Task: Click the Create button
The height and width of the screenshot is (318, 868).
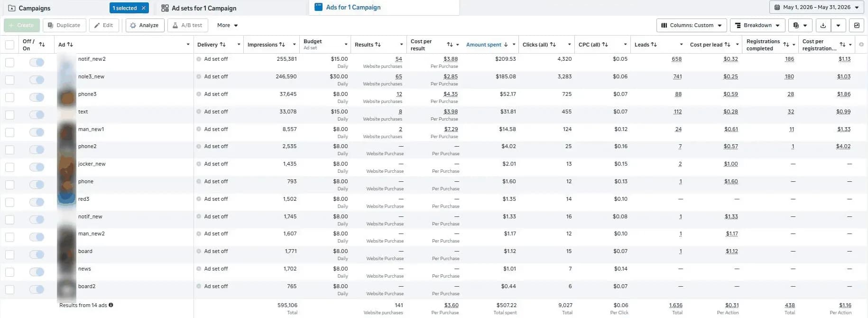Action: tap(21, 25)
